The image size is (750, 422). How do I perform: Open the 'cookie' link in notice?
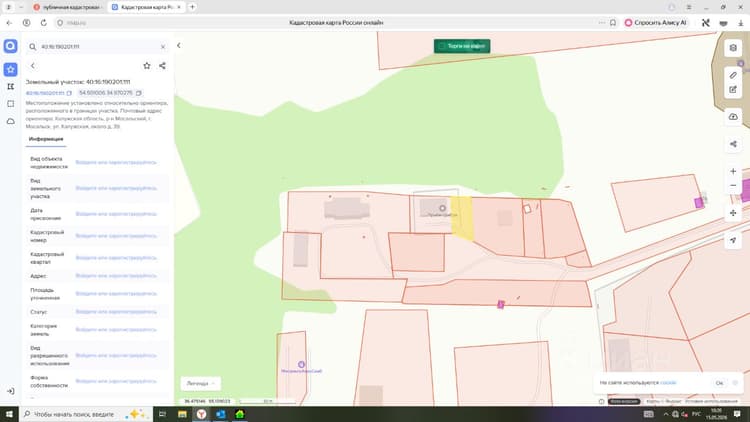click(x=668, y=383)
